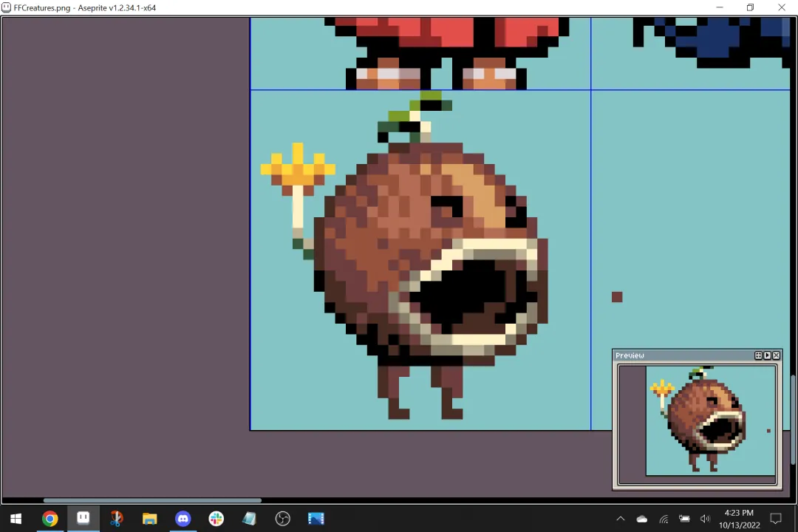Screen dimensions: 798x532
Task: Expand hidden system tray icons
Action: tap(621, 519)
